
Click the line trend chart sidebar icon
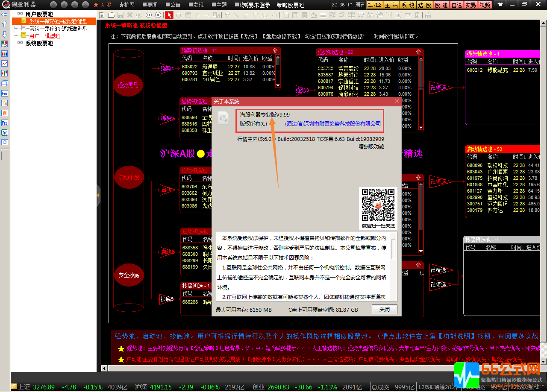(5, 63)
